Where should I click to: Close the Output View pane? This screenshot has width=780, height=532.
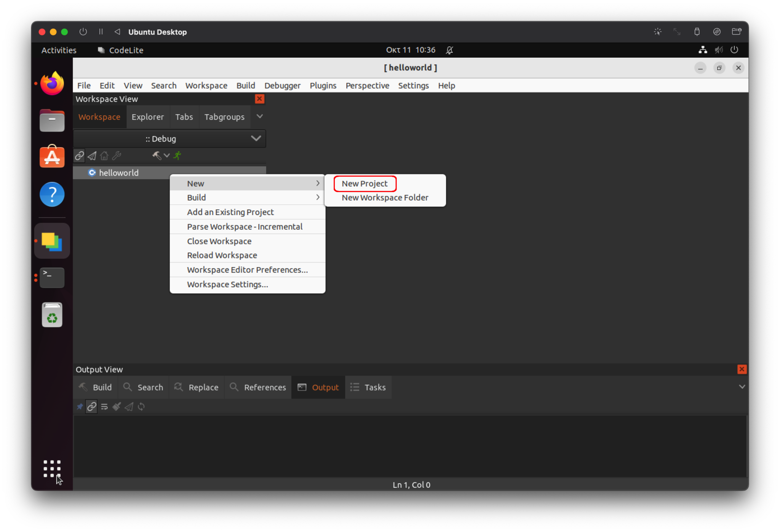(742, 369)
